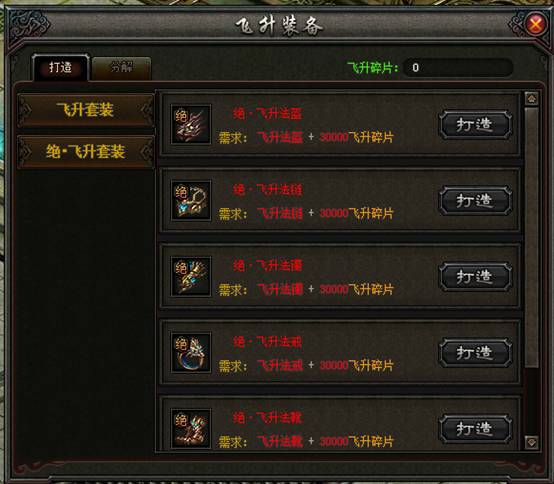
Task: Forge the 绝·飞升法镯 with 打造 button
Action: click(x=475, y=277)
